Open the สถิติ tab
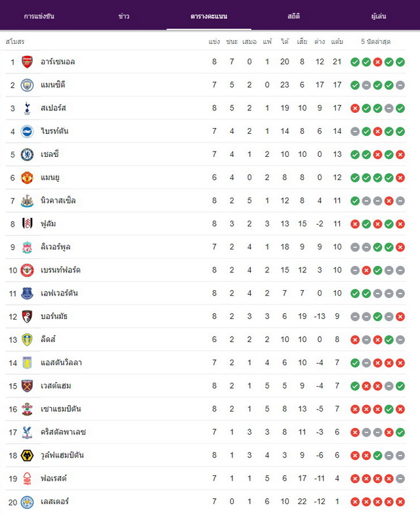420x516 pixels. click(294, 16)
